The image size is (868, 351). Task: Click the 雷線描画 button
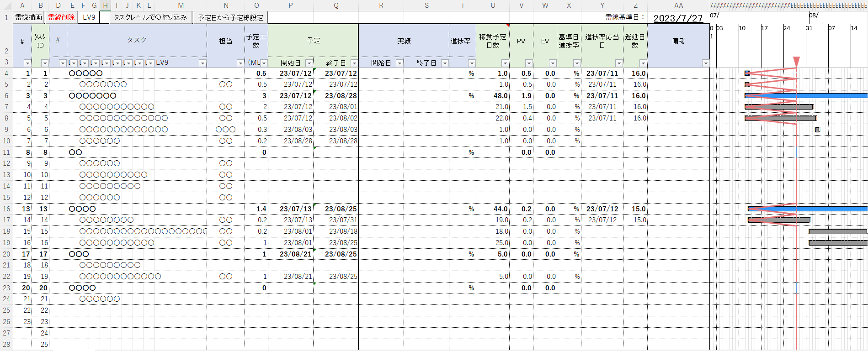tap(29, 17)
